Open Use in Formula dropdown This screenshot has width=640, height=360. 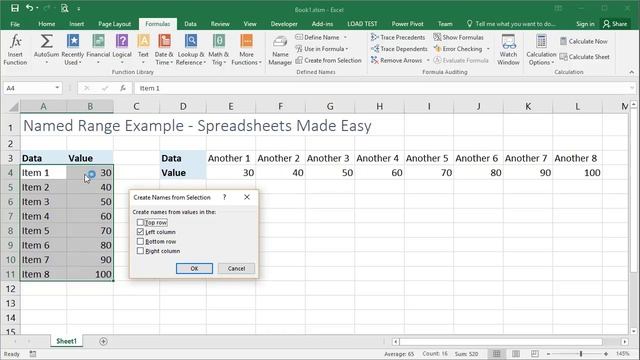321,49
